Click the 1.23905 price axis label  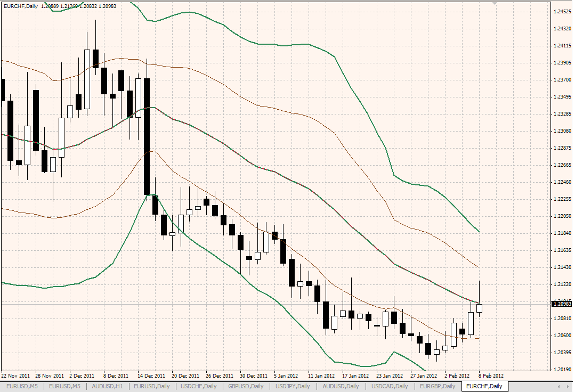pos(562,63)
